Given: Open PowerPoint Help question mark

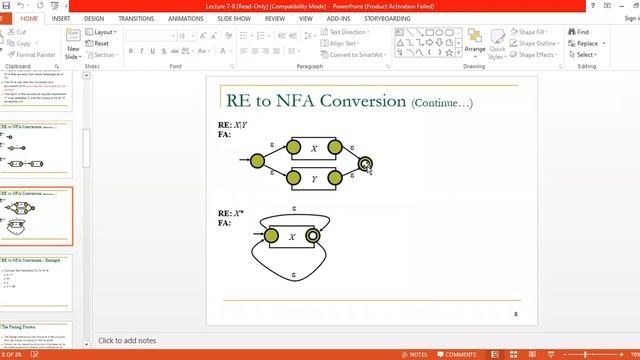Looking at the screenshot, I should [593, 6].
